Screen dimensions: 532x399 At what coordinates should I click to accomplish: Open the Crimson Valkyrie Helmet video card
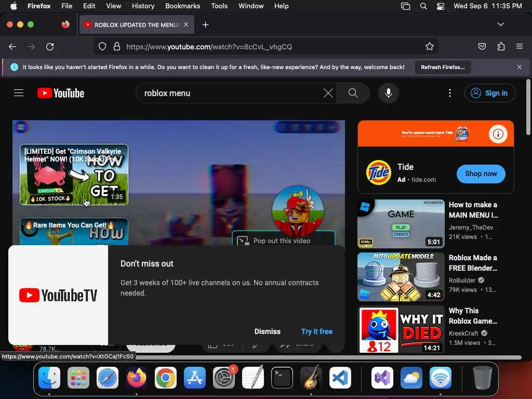tap(74, 175)
